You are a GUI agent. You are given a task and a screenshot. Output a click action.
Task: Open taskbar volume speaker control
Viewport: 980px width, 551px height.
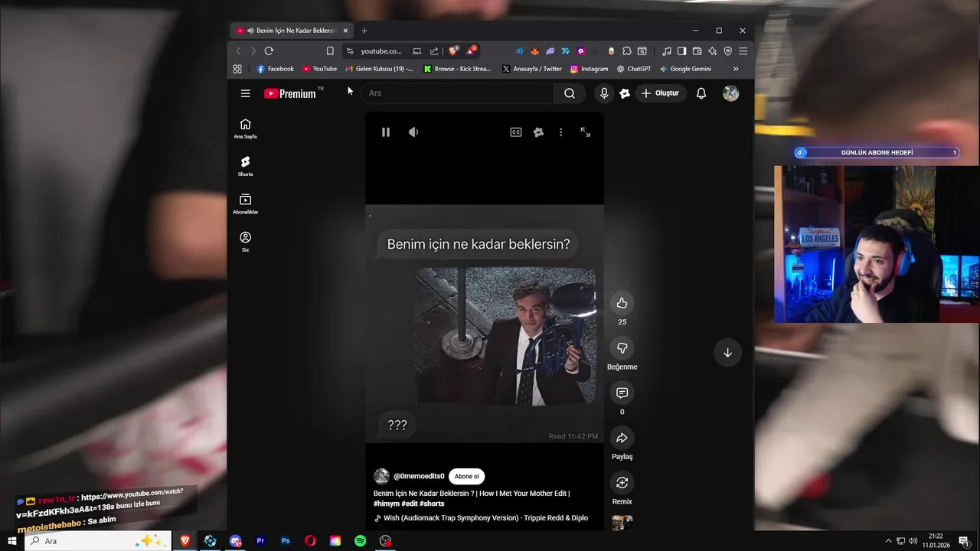pyautogui.click(x=913, y=541)
